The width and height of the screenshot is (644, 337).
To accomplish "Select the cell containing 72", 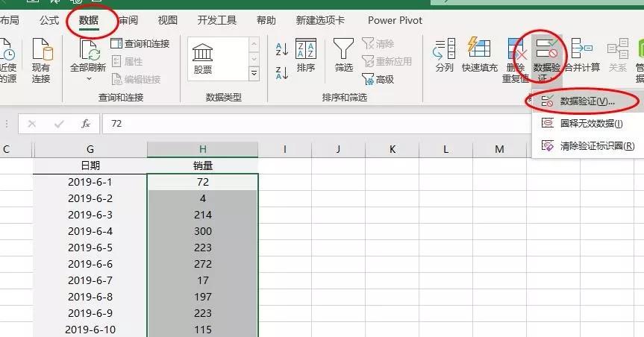I will coord(203,182).
